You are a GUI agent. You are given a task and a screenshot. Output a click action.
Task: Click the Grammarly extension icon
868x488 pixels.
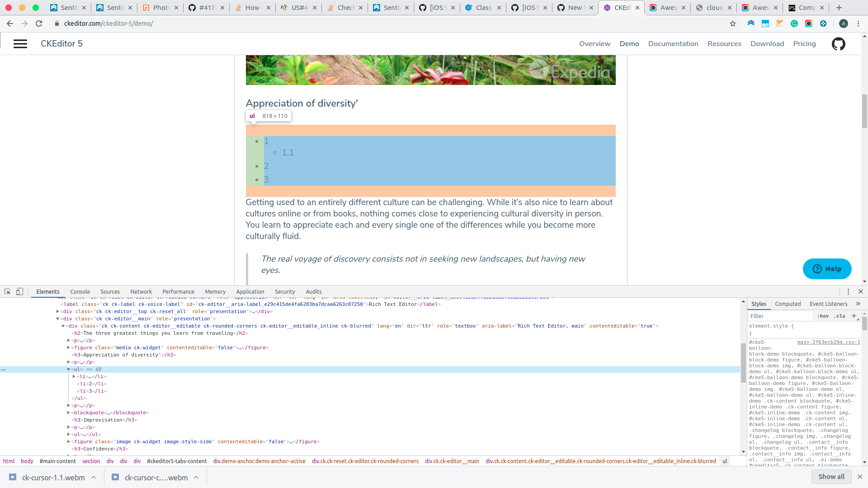click(795, 23)
